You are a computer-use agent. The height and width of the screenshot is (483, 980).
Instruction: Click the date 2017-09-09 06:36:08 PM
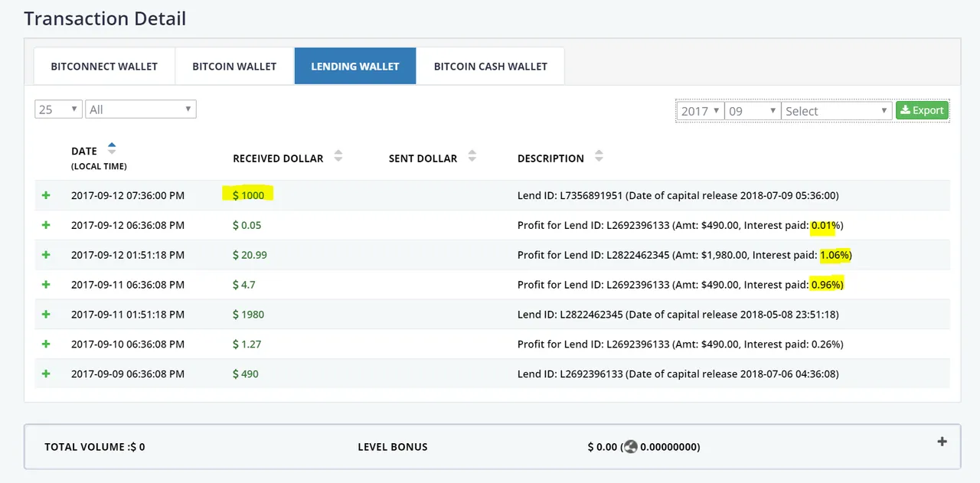128,374
